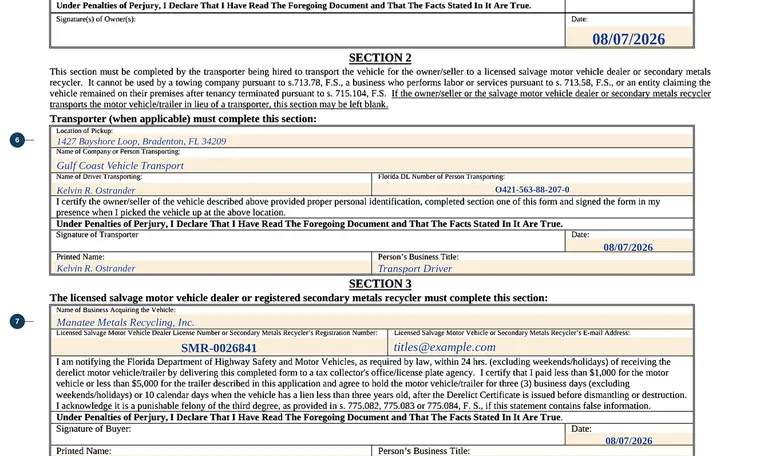
Task: Click the 'I certify the owner/seller of the vehicle' statement
Action: pos(358,207)
